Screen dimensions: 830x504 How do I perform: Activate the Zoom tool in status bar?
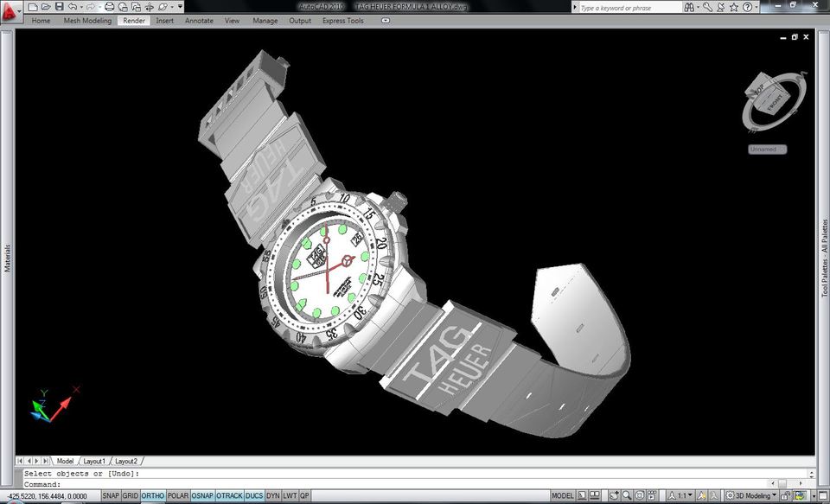626,496
